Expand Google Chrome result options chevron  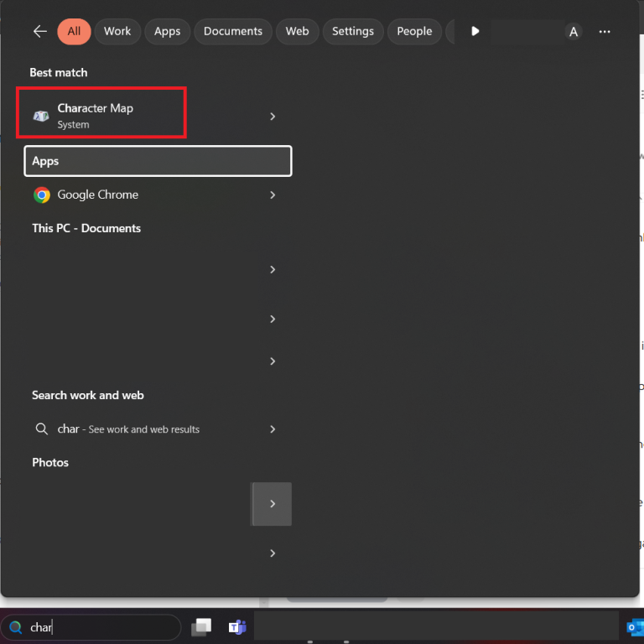click(x=273, y=195)
